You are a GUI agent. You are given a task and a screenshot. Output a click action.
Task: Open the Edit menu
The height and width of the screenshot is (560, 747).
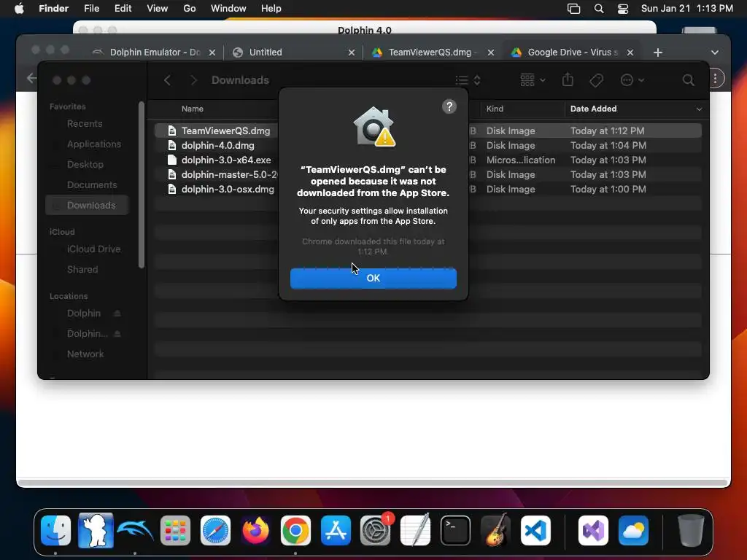[x=123, y=9]
